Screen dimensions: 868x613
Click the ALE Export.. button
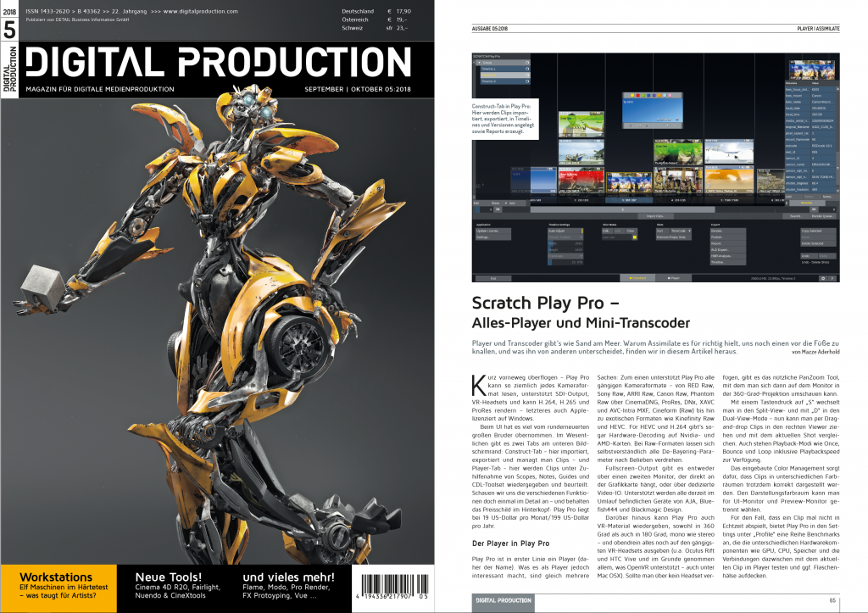727,250
